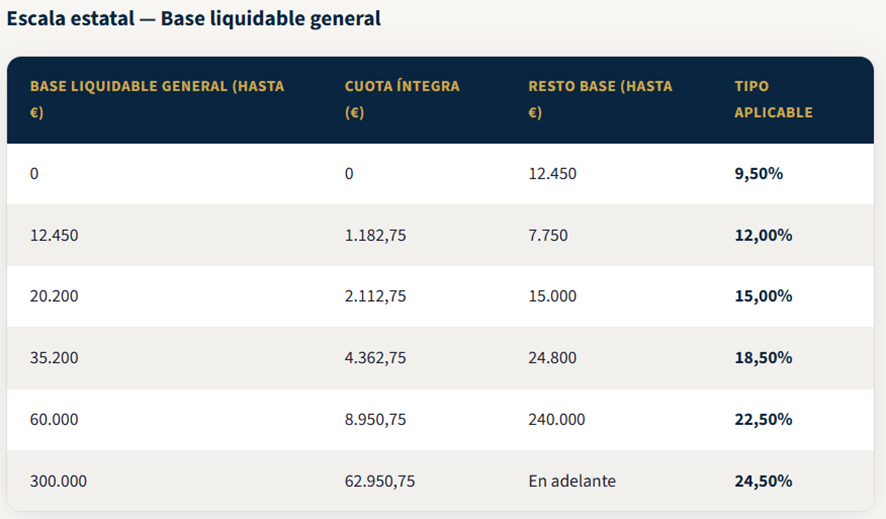The width and height of the screenshot is (886, 519).
Task: Select the 12,00% rate cell
Action: coord(763,236)
